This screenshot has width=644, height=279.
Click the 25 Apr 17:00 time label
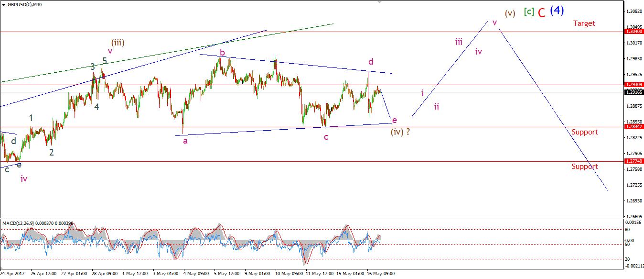(x=44, y=274)
